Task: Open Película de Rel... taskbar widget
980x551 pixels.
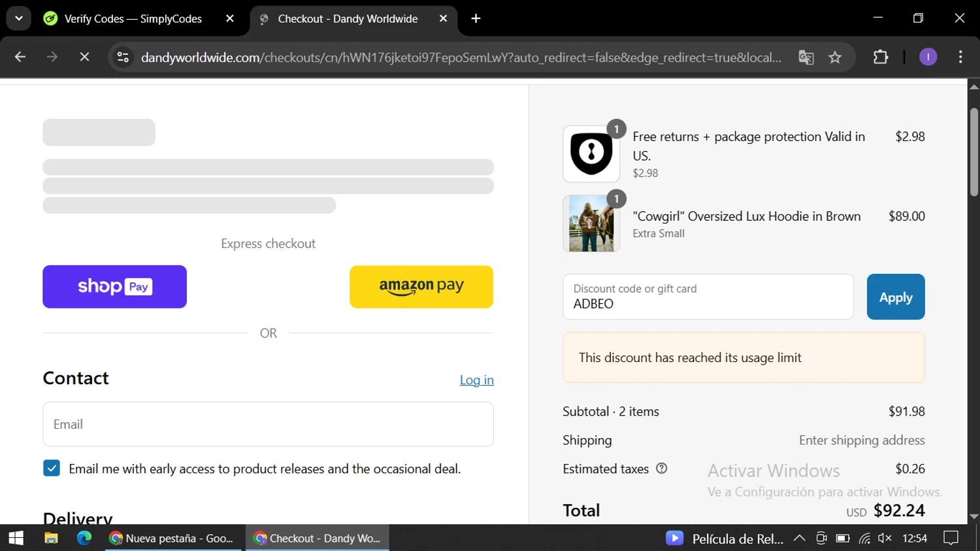Action: (725, 539)
